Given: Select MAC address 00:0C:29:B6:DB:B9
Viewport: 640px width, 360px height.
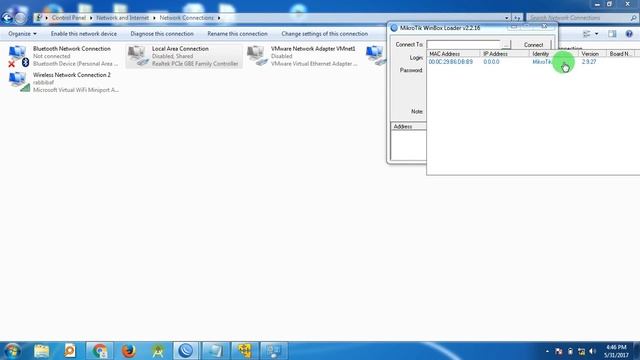Looking at the screenshot, I should (451, 62).
